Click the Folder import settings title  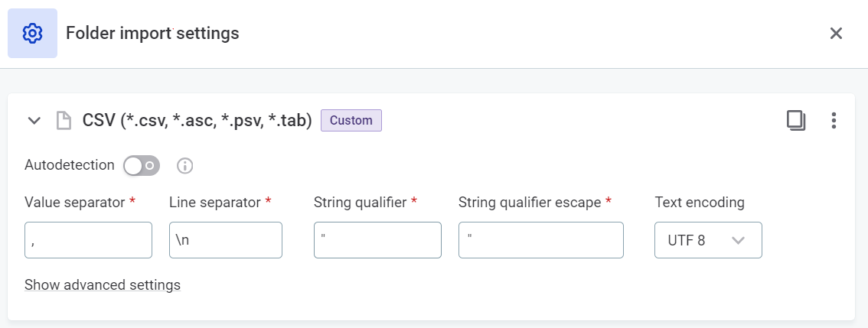[x=152, y=34]
